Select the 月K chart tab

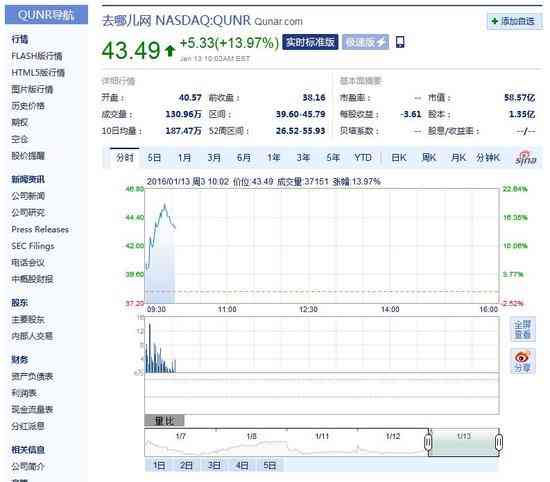(458, 158)
